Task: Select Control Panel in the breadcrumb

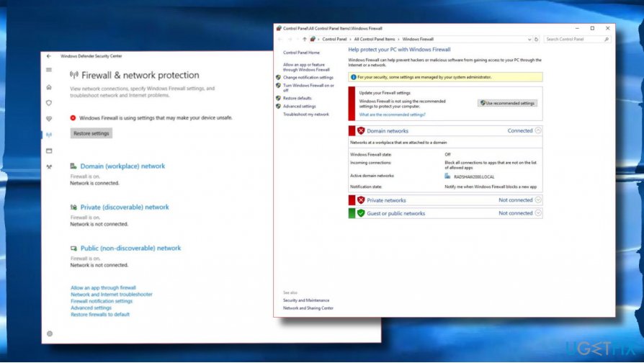Action: [334, 40]
